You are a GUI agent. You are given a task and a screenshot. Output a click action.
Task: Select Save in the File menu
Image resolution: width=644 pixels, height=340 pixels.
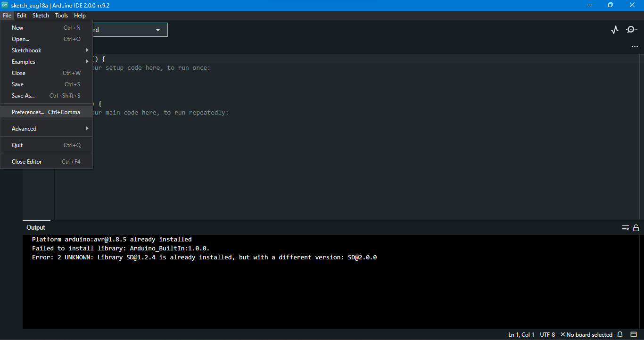click(46, 84)
